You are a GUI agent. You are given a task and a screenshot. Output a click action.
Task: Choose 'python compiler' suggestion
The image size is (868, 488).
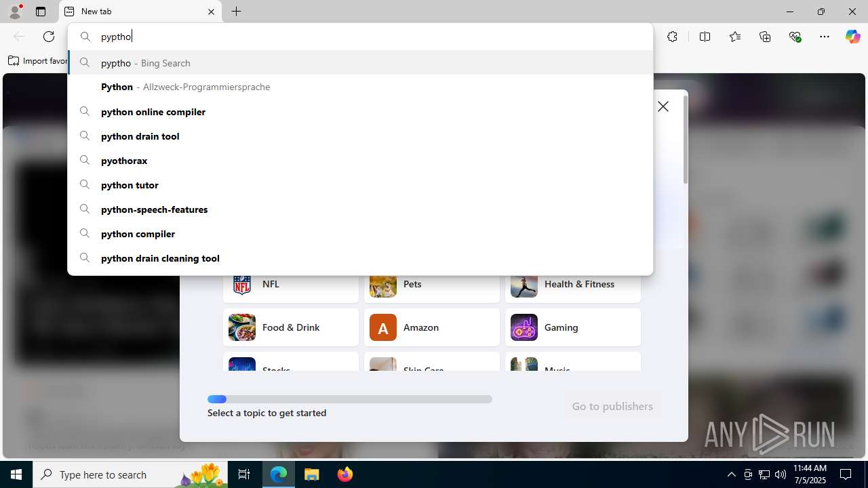tap(360, 234)
